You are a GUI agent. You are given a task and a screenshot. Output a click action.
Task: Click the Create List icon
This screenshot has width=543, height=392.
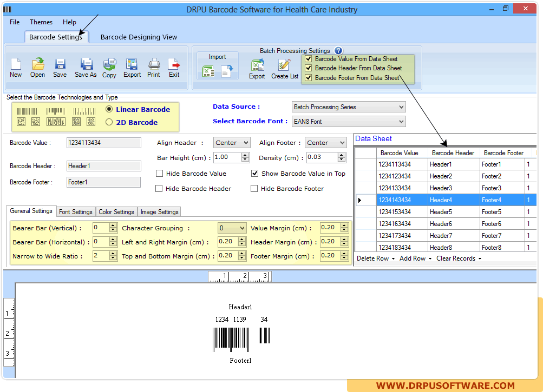tap(285, 65)
